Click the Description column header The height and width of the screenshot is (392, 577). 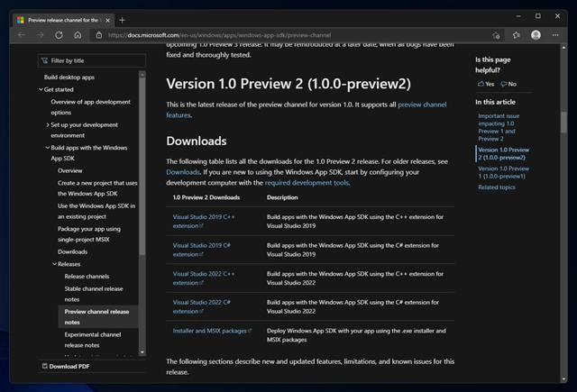coord(282,197)
